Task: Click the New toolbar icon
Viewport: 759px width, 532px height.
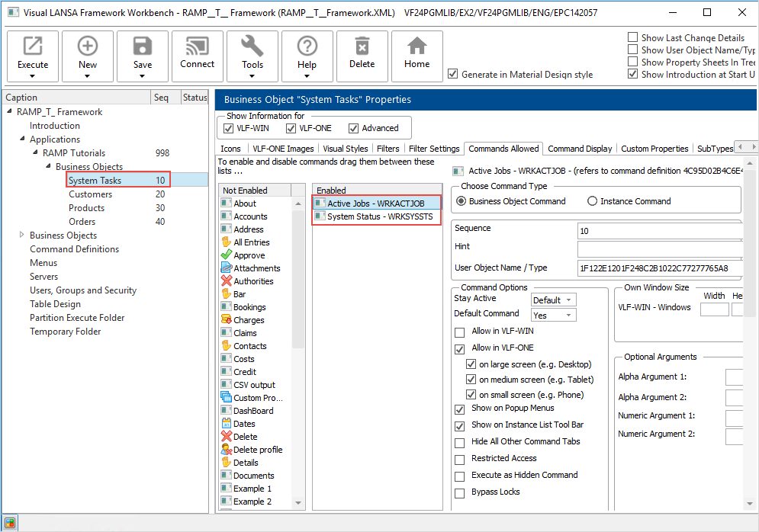Action: pos(88,47)
